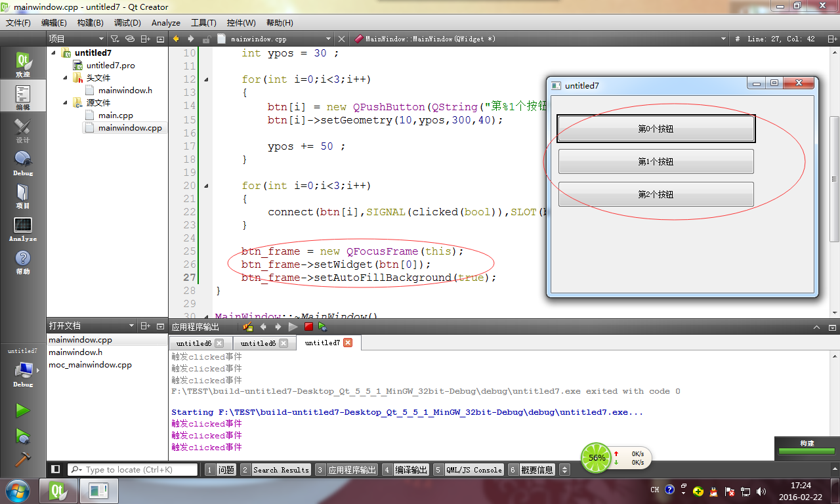This screenshot has width=840, height=504.
Task: Focus the Type to locate search field
Action: click(133, 470)
